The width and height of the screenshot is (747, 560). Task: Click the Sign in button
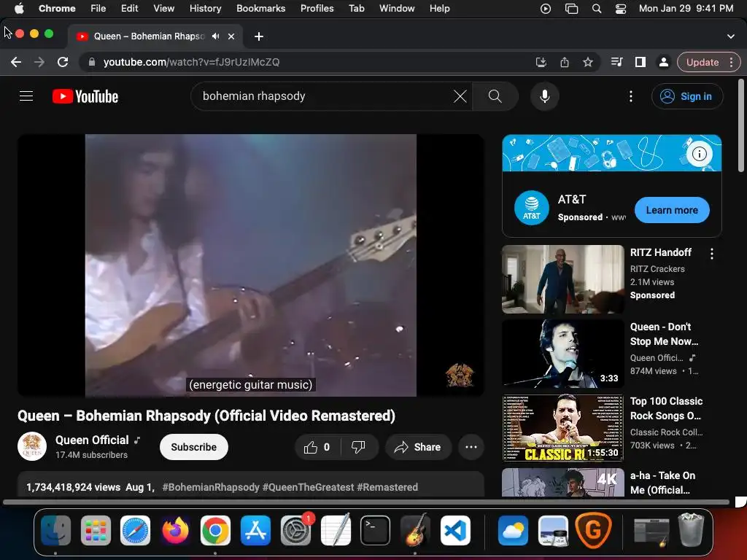pyautogui.click(x=687, y=96)
